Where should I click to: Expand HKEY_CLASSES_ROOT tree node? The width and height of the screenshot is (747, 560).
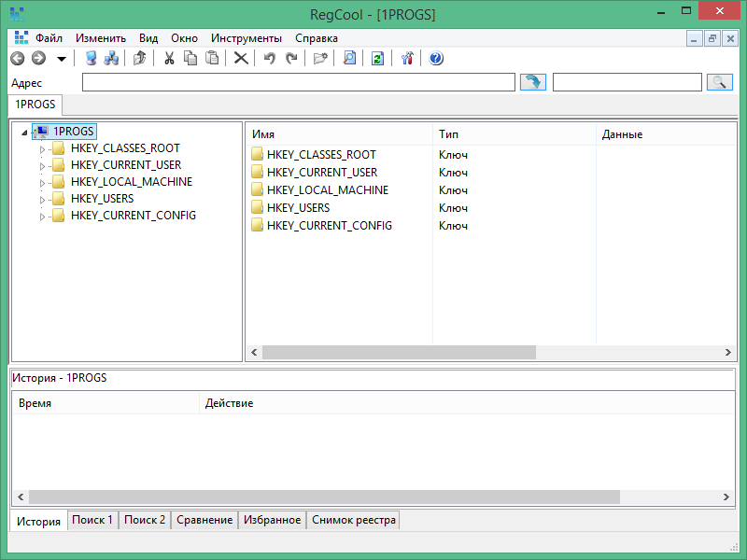[42, 149]
